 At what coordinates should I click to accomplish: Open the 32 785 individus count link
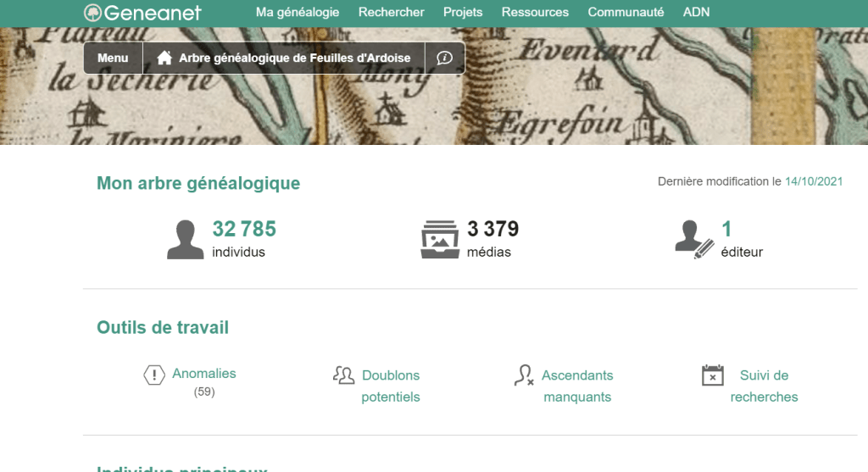244,229
